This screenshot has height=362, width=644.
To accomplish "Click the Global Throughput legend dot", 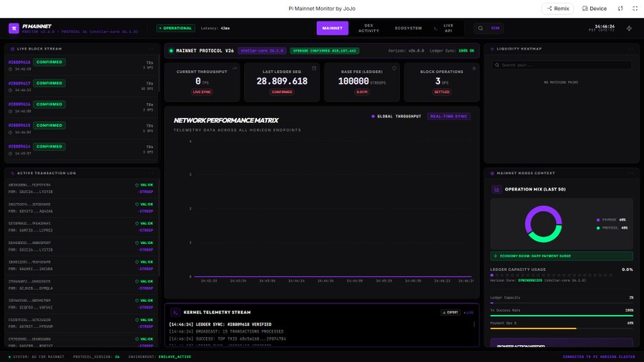I will tap(373, 117).
